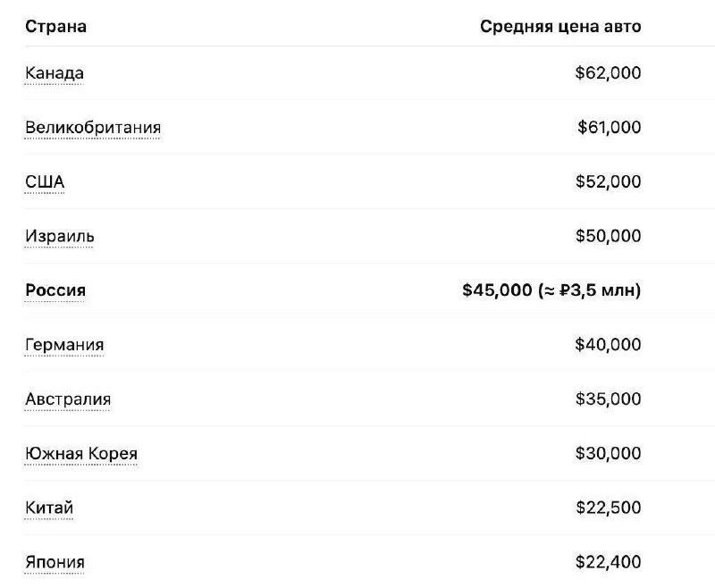Select the $40,000 price value

coord(608,345)
